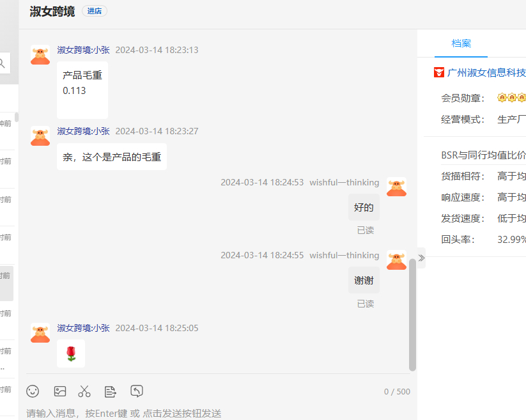Open the quick phrases document icon
The width and height of the screenshot is (526, 420).
pos(111,391)
